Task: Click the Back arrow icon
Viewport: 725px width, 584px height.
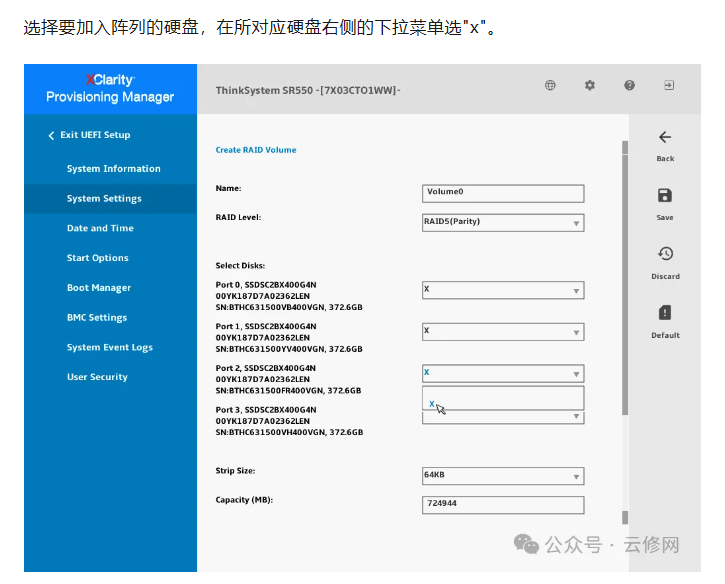Action: [x=665, y=137]
